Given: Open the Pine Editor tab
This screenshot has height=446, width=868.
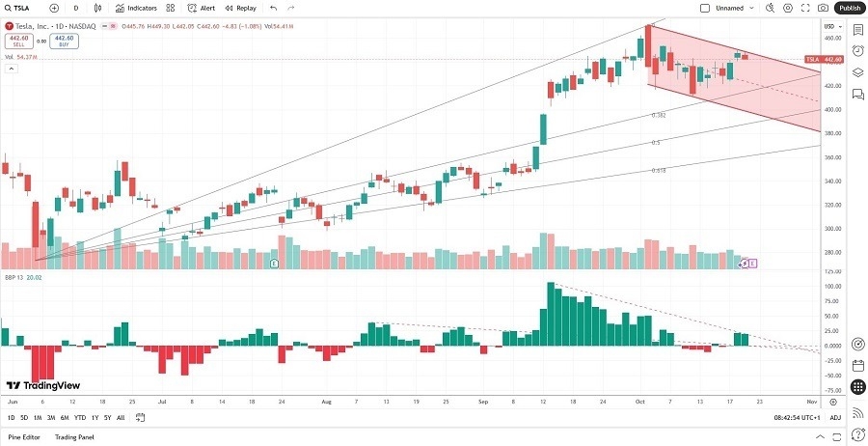Looking at the screenshot, I should 25,437.
